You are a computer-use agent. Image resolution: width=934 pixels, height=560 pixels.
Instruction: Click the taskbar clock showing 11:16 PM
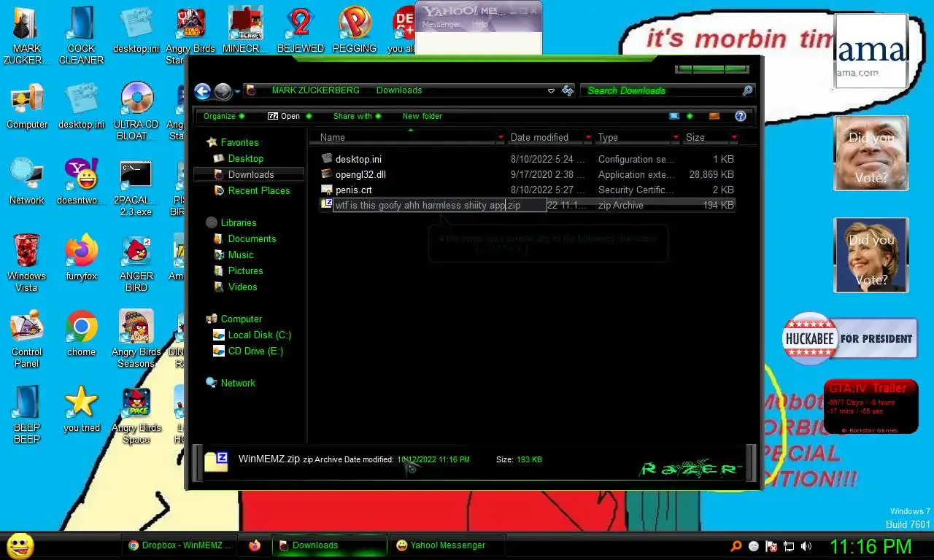click(x=870, y=546)
